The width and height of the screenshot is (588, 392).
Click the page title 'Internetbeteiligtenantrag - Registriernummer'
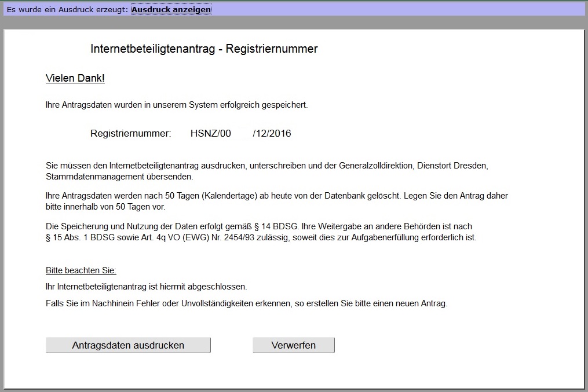204,49
